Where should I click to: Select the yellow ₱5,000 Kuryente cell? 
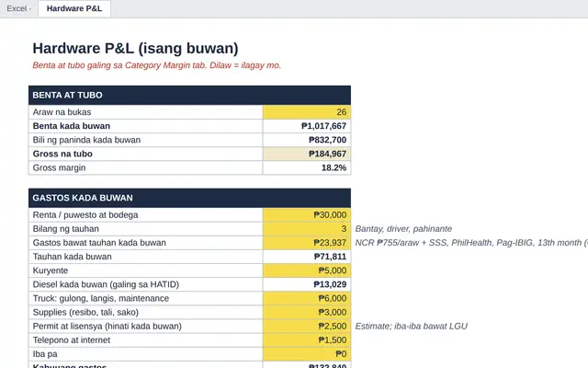307,270
